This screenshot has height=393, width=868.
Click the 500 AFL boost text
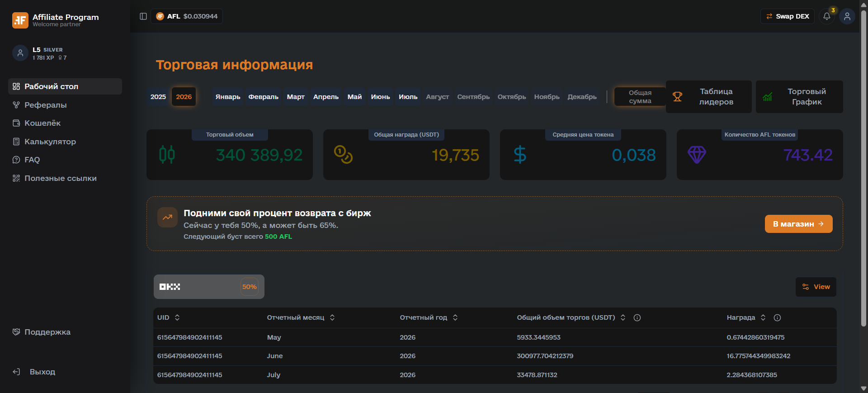pos(278,237)
